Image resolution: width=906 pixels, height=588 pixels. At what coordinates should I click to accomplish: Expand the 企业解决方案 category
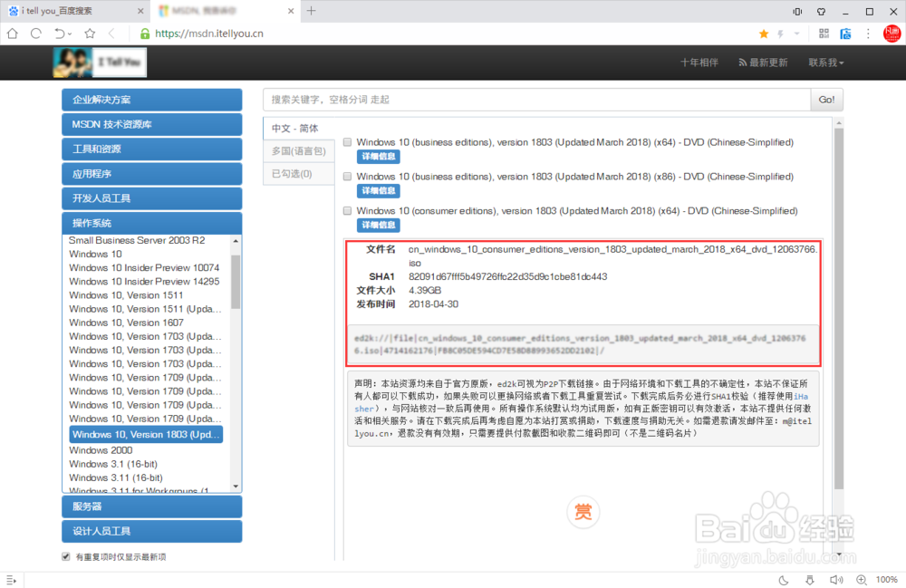pyautogui.click(x=152, y=100)
